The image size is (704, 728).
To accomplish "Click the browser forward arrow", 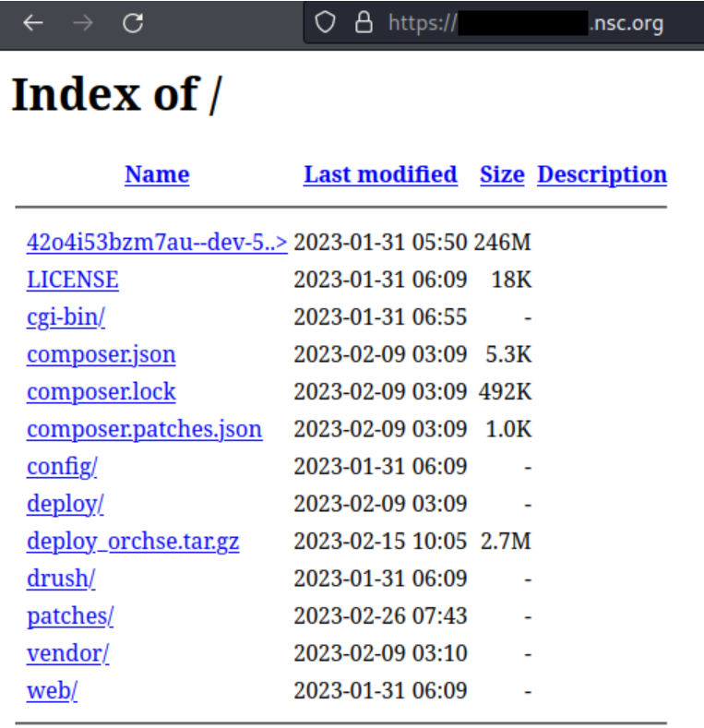I will click(x=83, y=22).
